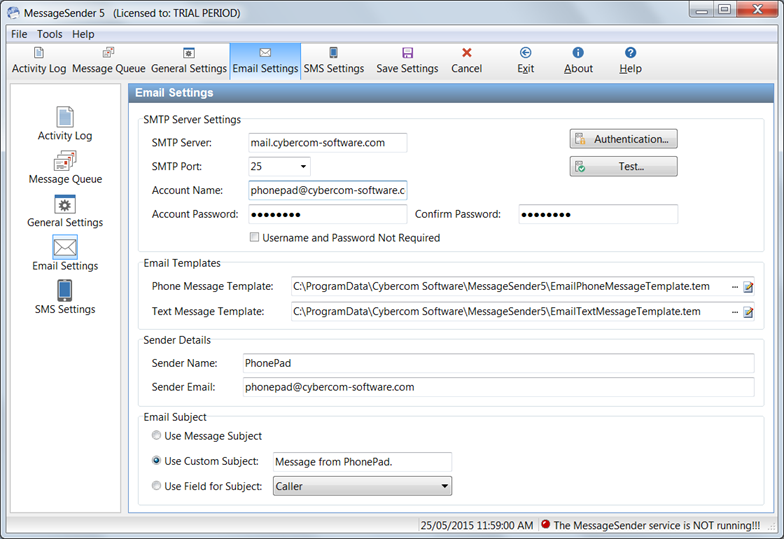
Task: Click into the Sender Email field
Action: (498, 387)
